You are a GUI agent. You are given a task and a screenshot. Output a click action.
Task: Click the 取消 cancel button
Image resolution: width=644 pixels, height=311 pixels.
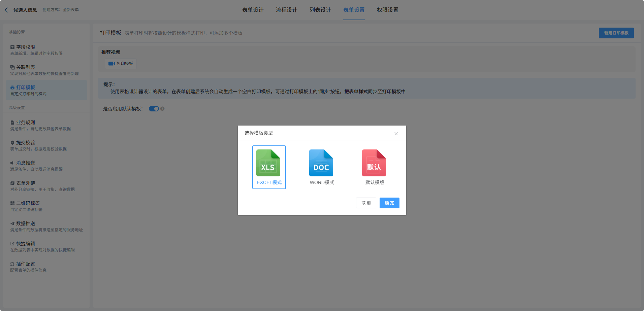click(366, 203)
